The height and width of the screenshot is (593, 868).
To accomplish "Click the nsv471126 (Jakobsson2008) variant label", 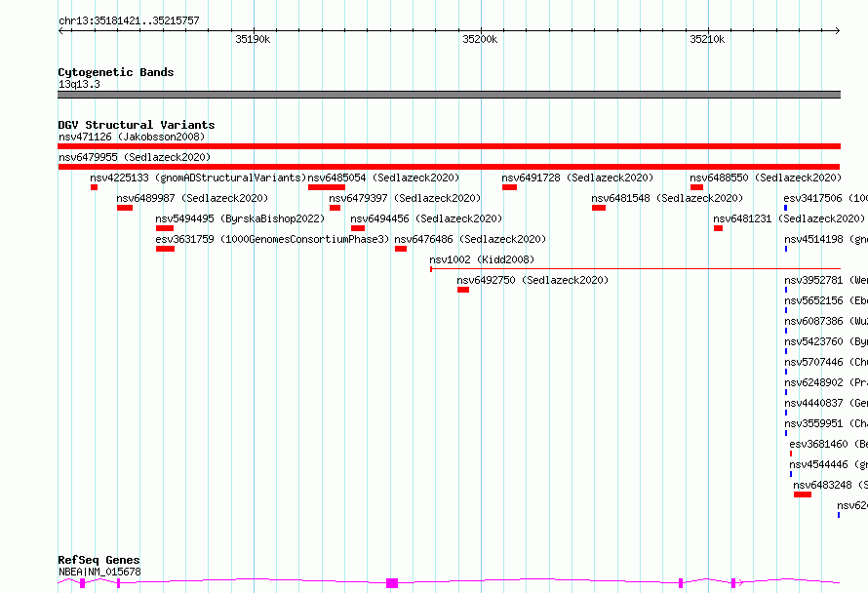I will click(x=132, y=137).
